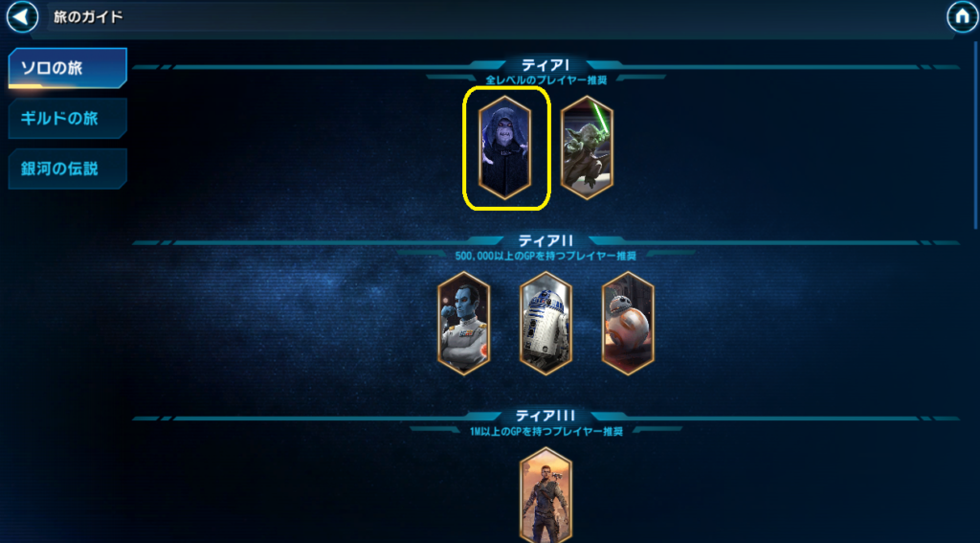This screenshot has height=543, width=980.
Task: Open the 銀河の伝説 tab
Action: pyautogui.click(x=68, y=169)
